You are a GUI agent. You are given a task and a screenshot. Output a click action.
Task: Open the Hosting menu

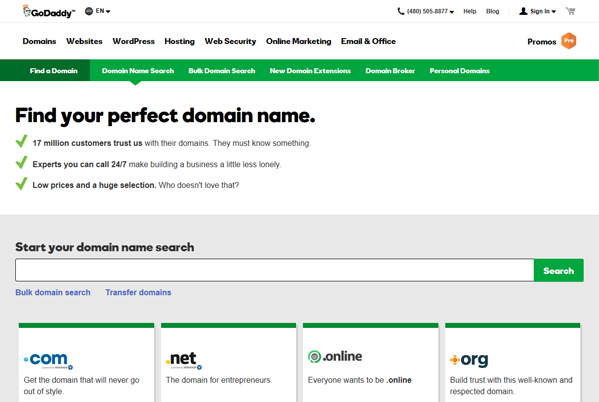pyautogui.click(x=180, y=41)
